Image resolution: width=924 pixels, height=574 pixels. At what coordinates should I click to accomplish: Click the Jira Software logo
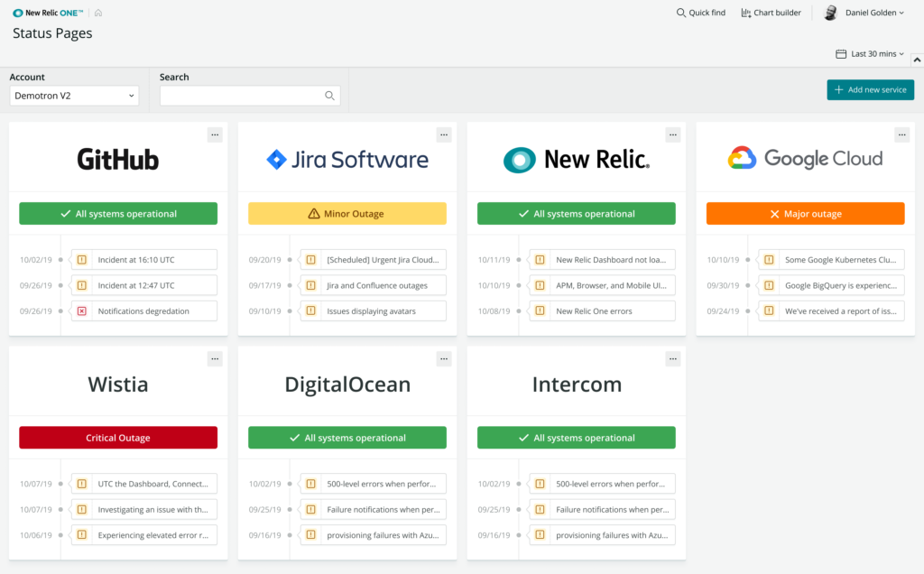click(347, 159)
